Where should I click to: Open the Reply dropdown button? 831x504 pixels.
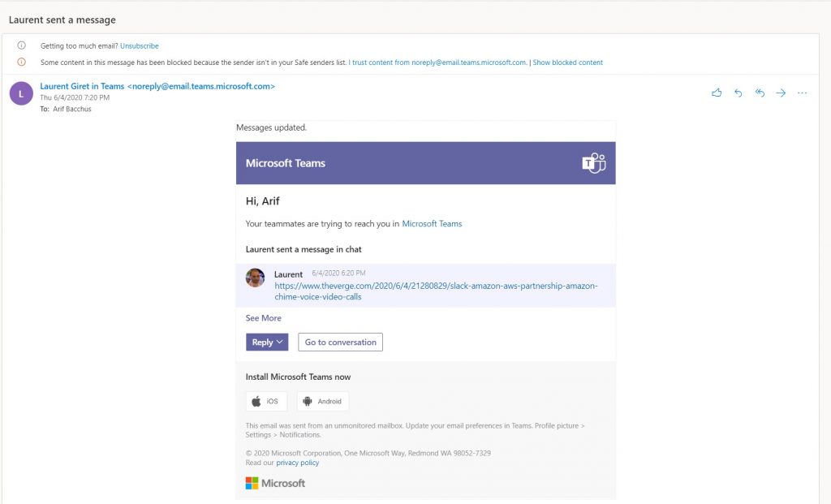click(267, 342)
